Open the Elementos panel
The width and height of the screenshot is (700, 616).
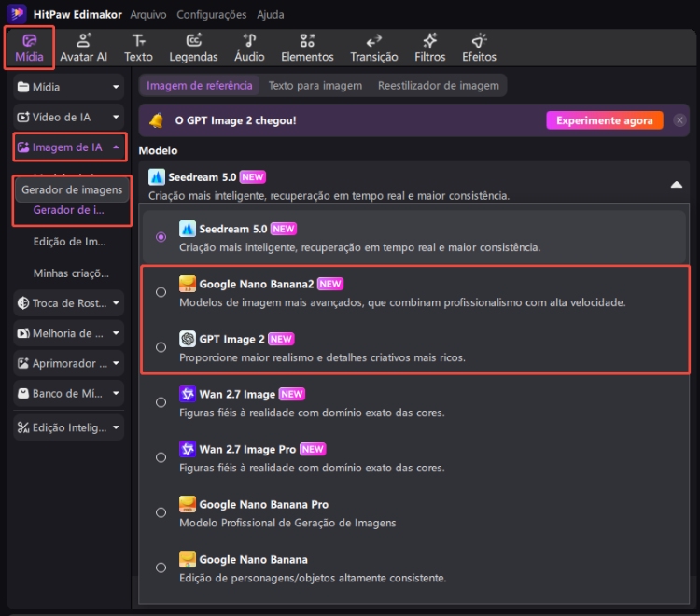[x=307, y=48]
